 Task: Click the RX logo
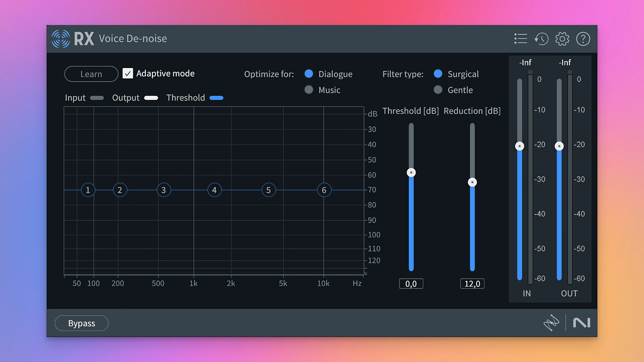point(60,39)
